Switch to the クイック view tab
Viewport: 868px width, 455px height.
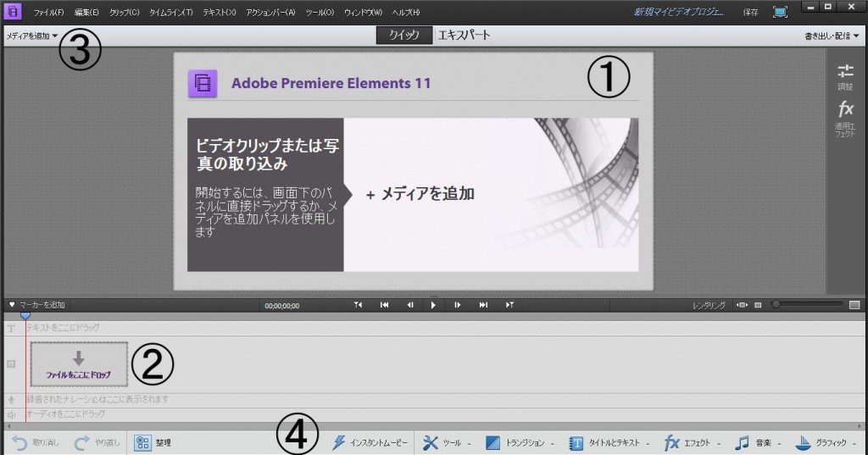pos(404,35)
